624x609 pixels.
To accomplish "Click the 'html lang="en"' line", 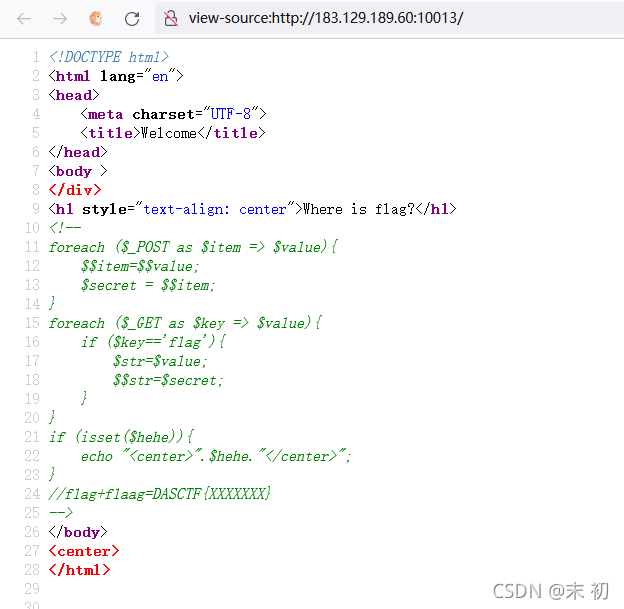I will click(116, 76).
